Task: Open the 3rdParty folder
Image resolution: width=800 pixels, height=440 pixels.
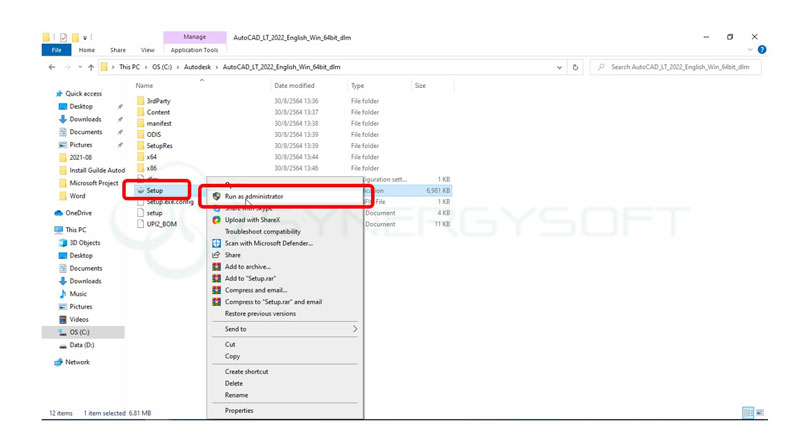Action: (158, 100)
